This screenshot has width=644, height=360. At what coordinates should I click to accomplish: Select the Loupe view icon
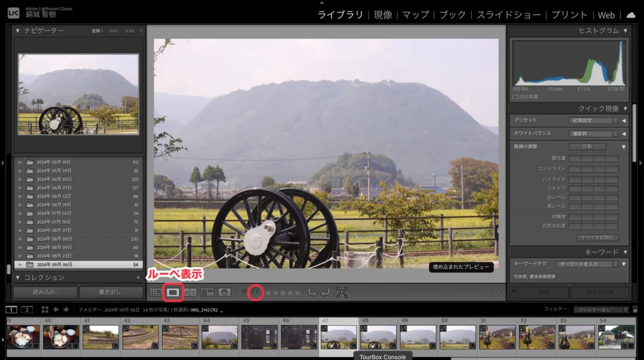(173, 292)
